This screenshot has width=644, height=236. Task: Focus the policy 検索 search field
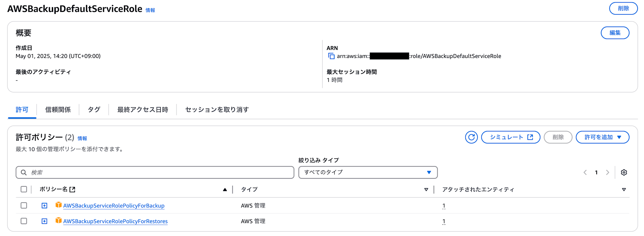pyautogui.click(x=155, y=172)
